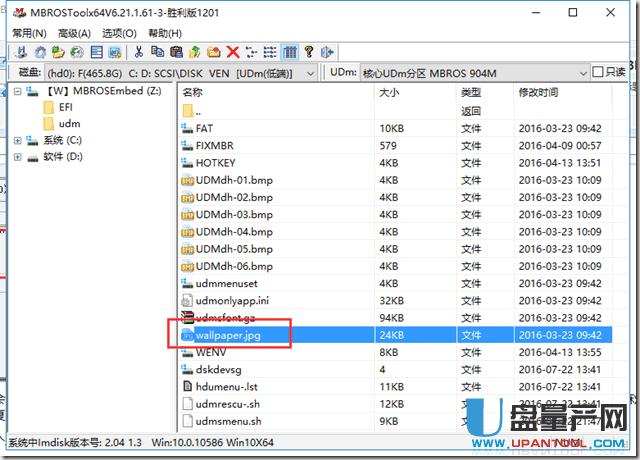The height and width of the screenshot is (460, 640).
Task: Click the last toolbar icon after help
Action: click(327, 52)
